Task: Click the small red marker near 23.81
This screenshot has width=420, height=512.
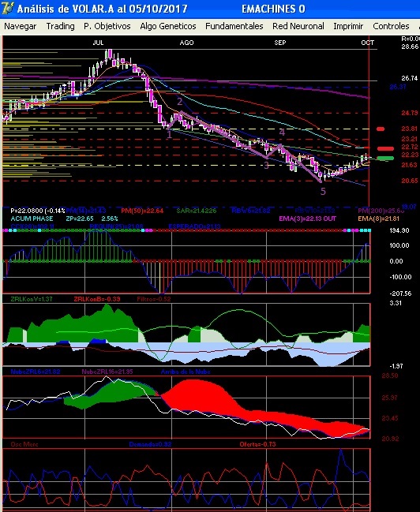Action: coord(381,129)
